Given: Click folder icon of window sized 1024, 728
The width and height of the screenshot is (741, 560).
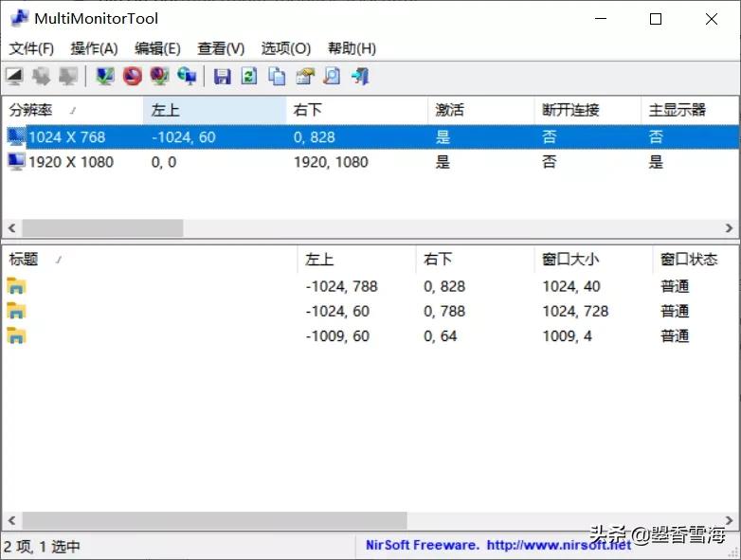Looking at the screenshot, I should tap(16, 311).
